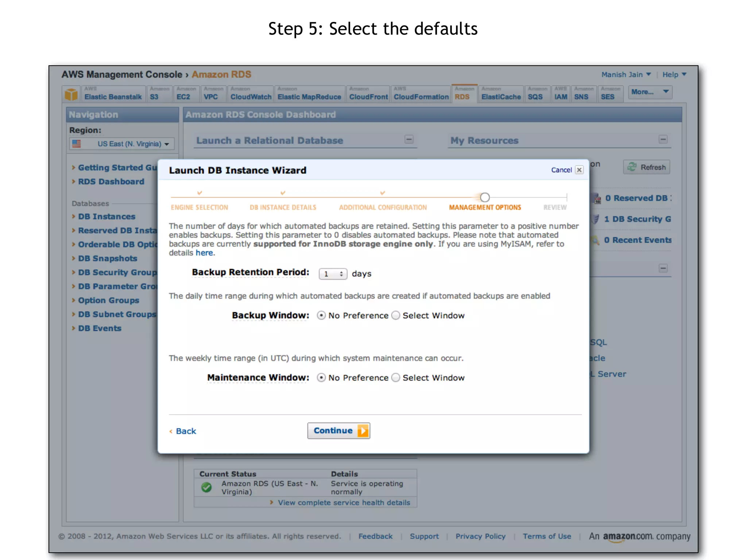This screenshot has height=560, width=747.
Task: Select No Preference for Maintenance Window
Action: (321, 378)
